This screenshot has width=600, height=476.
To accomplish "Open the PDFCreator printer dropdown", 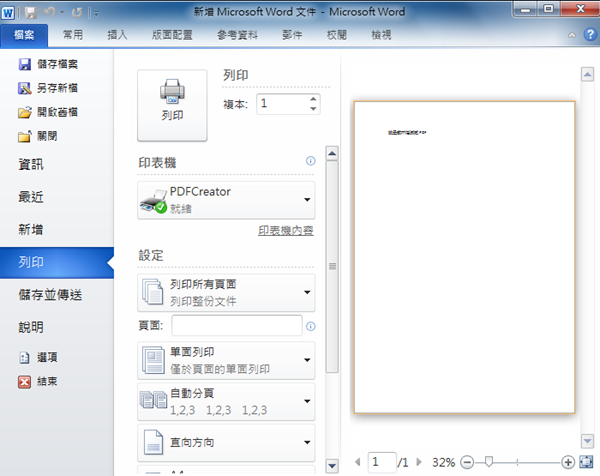I will (x=226, y=200).
